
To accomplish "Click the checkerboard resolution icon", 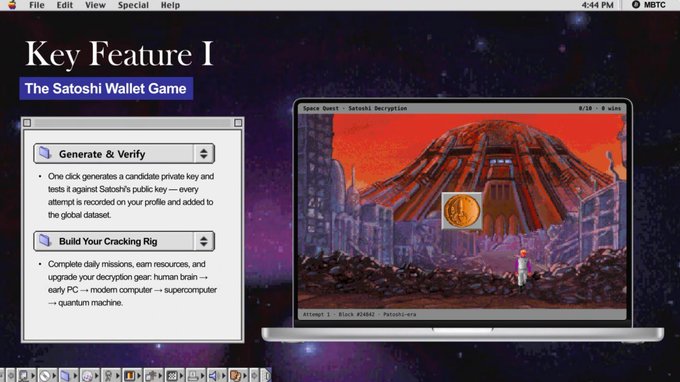I will point(172,375).
